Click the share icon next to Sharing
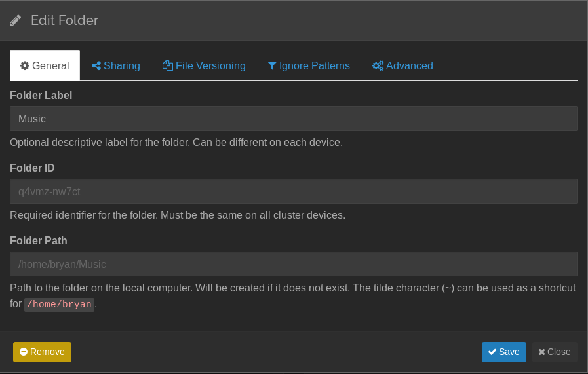Image resolution: width=588 pixels, height=374 pixels. 96,65
